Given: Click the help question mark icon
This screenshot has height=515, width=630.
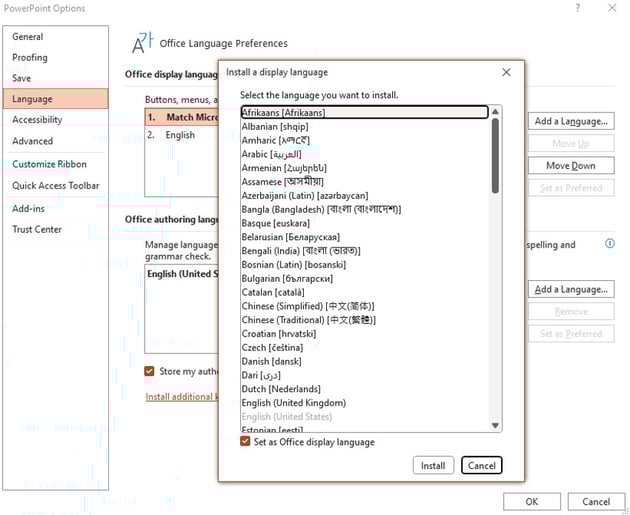Looking at the screenshot, I should (577, 8).
